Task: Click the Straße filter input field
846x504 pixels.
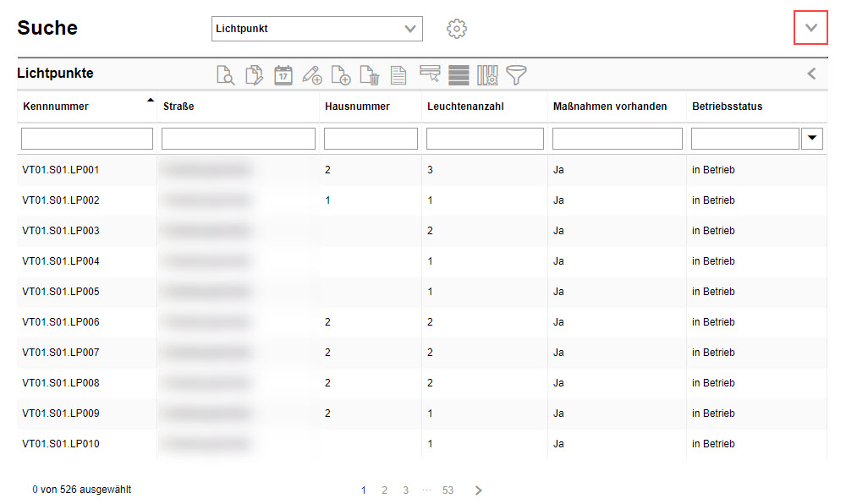Action: (238, 139)
